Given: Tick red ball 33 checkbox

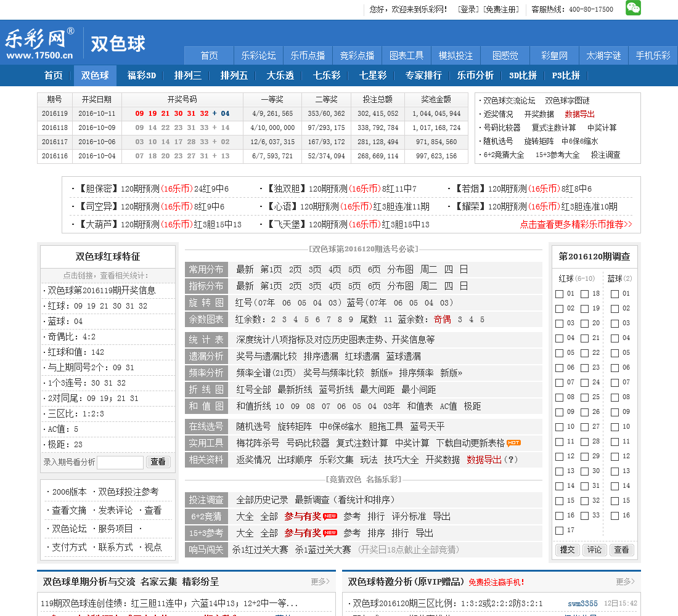Looking at the screenshot, I should [x=584, y=515].
